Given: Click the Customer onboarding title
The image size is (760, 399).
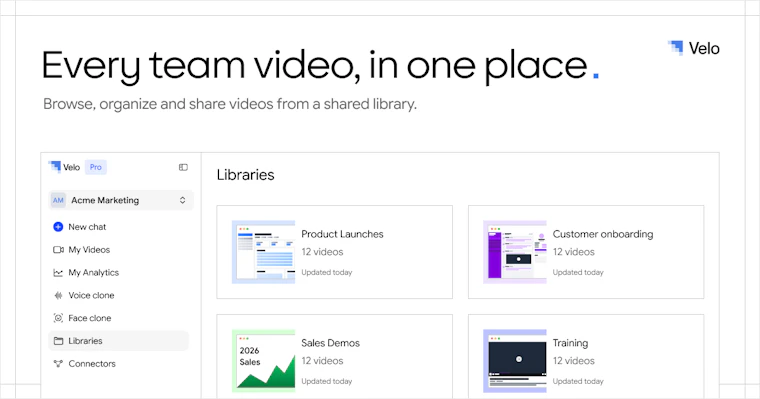Looking at the screenshot, I should point(603,234).
